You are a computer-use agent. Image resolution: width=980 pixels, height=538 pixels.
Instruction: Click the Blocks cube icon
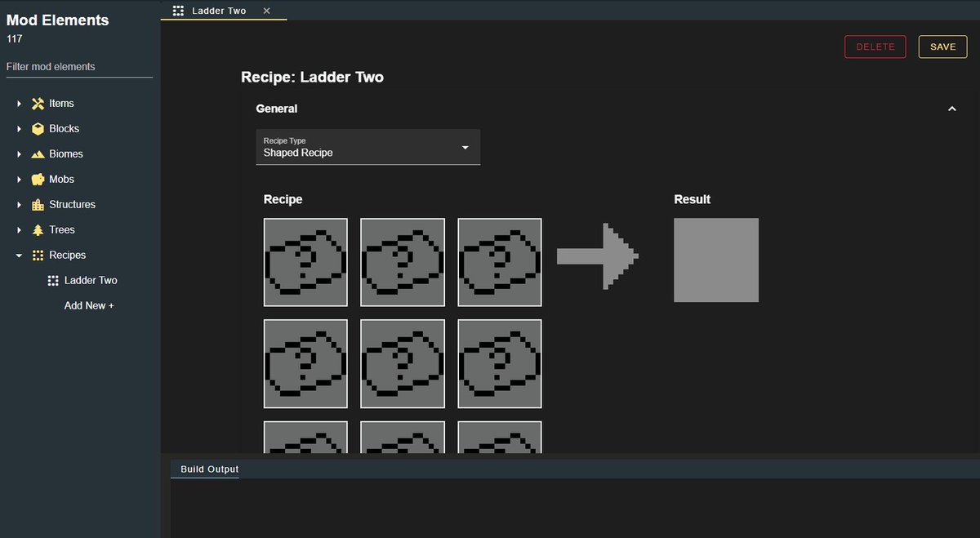tap(38, 129)
